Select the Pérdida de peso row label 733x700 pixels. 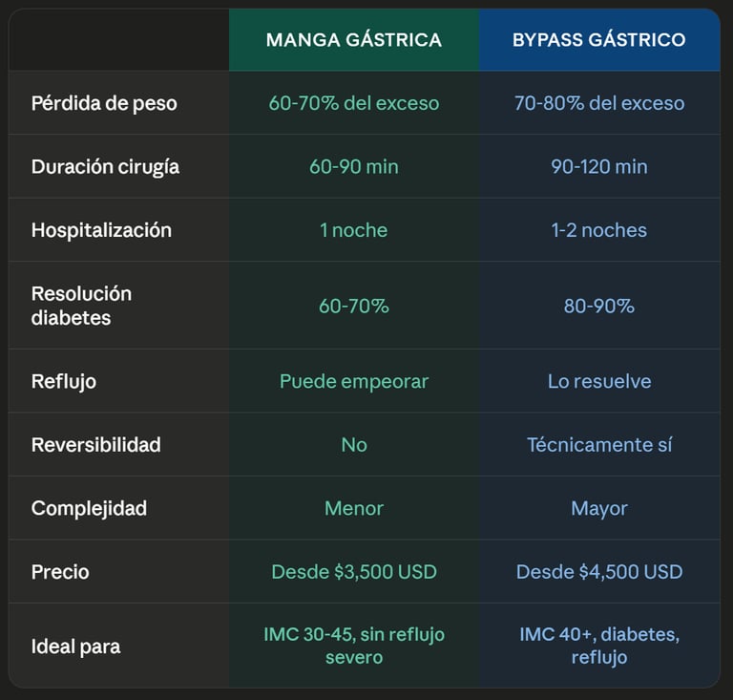[104, 103]
